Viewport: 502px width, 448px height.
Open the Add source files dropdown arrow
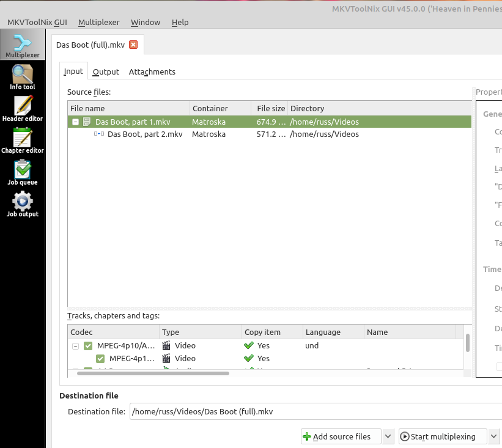coord(388,436)
